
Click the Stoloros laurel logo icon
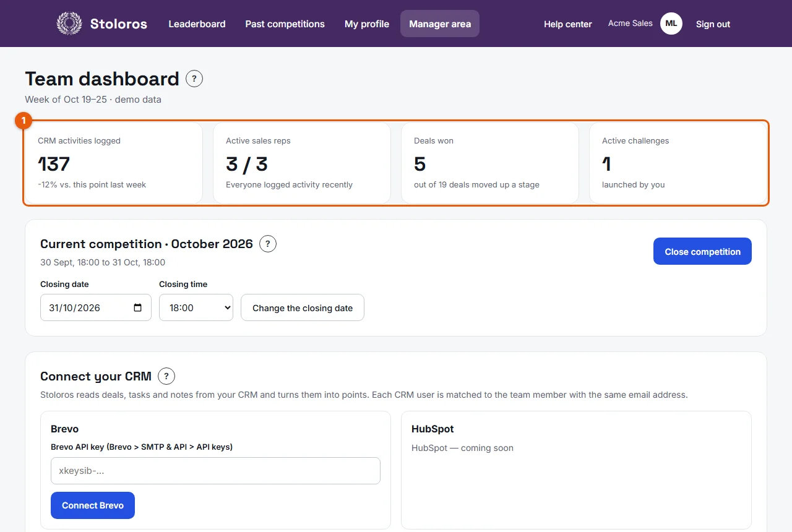click(69, 24)
